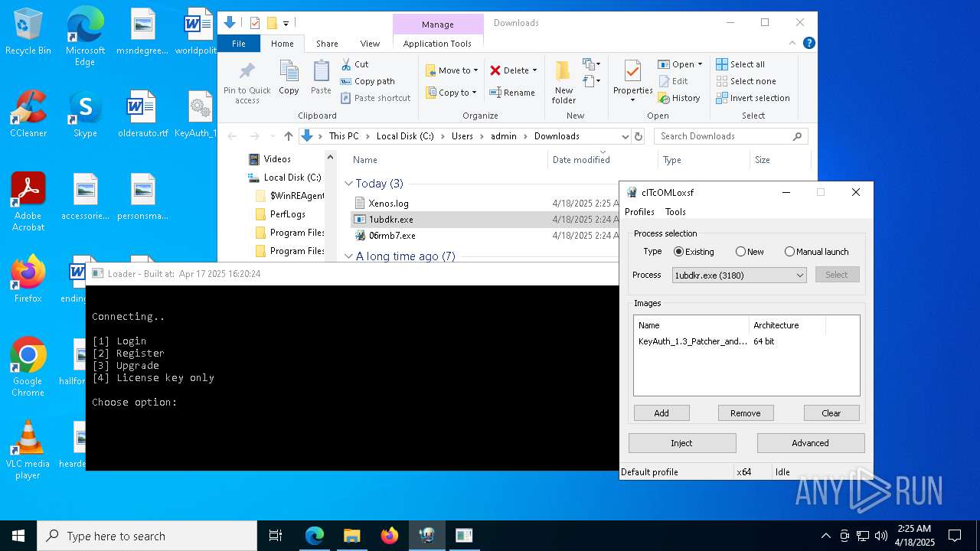The width and height of the screenshot is (980, 551).
Task: Open the Delete dropdown arrow
Action: coord(534,70)
